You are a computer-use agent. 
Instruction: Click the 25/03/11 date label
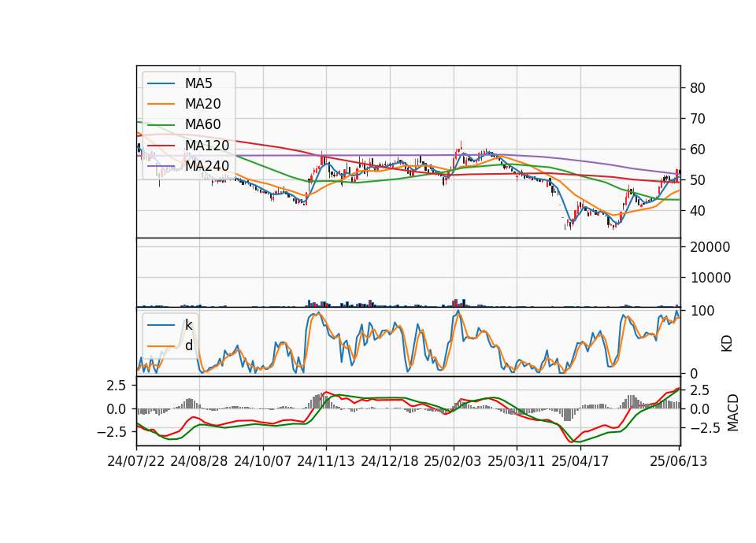(517, 461)
